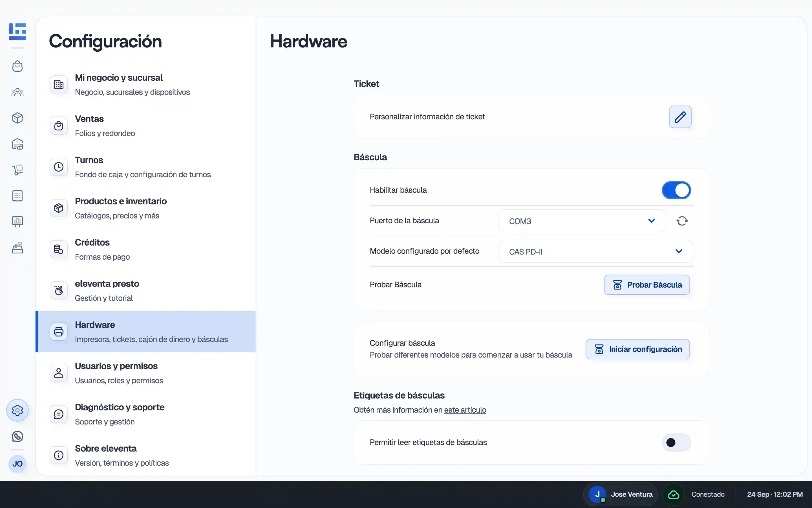Click the green cloud connection status icon
The image size is (812, 508).
[x=673, y=494]
